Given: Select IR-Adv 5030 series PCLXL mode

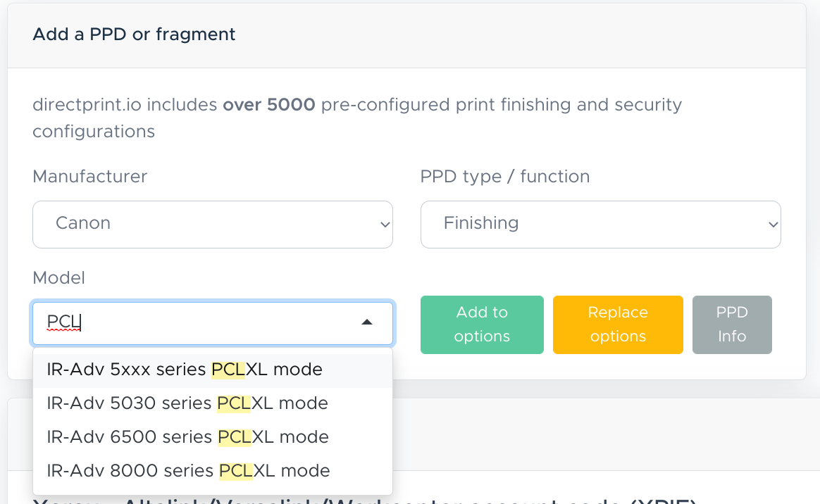Looking at the screenshot, I should [187, 403].
